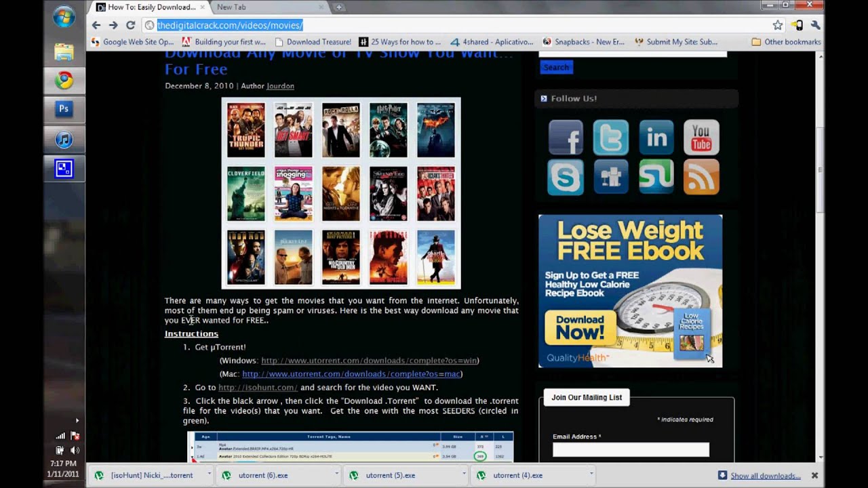Screen dimensions: 868x488
Task: Open the 25 Ways for how to... bookmark
Action: point(400,42)
